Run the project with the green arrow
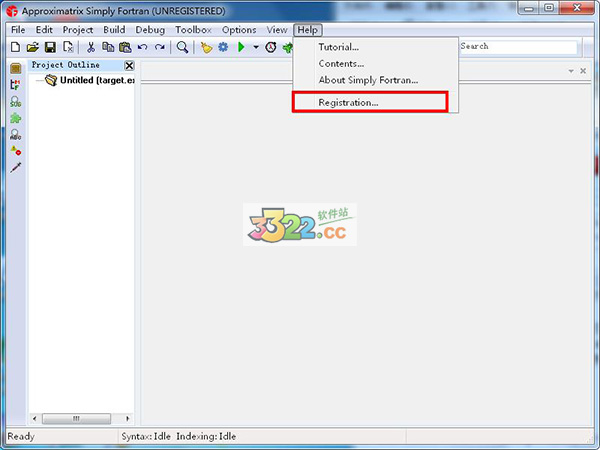 click(241, 47)
